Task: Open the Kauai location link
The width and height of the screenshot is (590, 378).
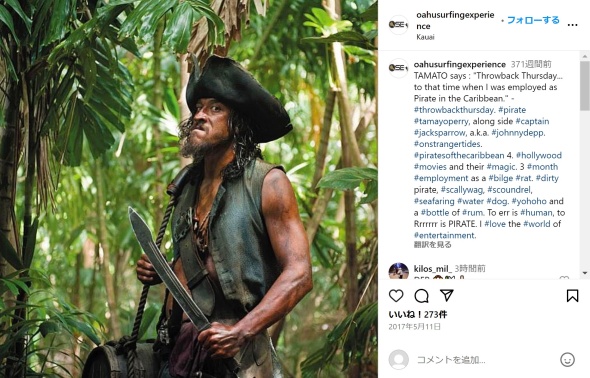Action: [425, 37]
